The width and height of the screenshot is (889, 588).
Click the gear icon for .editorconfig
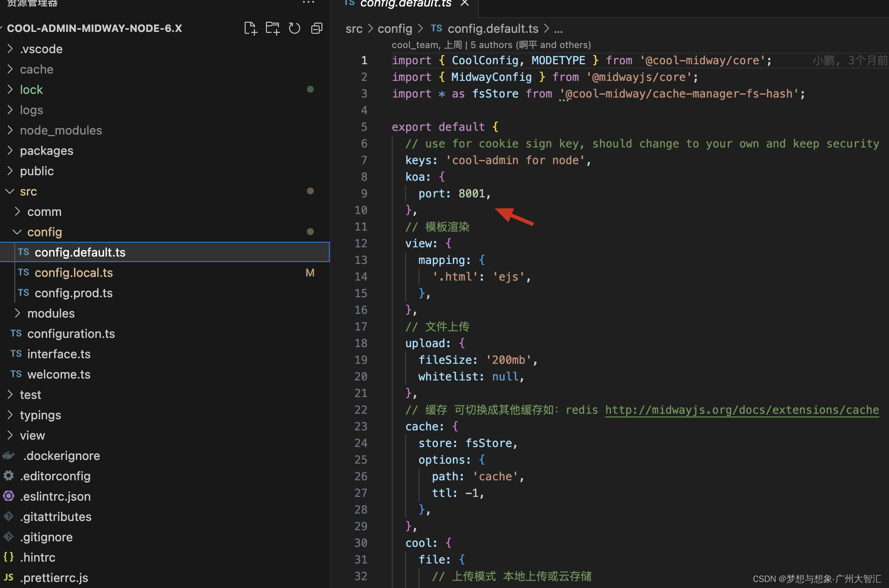pyautogui.click(x=9, y=476)
